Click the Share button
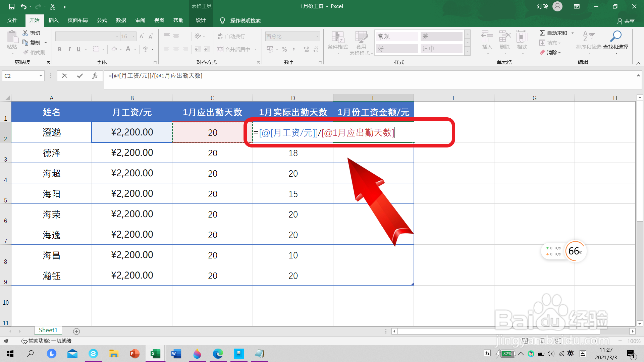The width and height of the screenshot is (644, 362). tap(626, 21)
